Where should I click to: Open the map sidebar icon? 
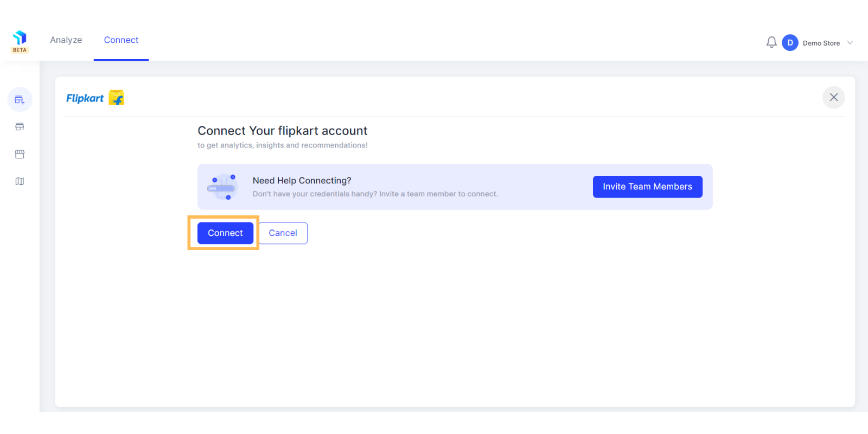tap(20, 181)
